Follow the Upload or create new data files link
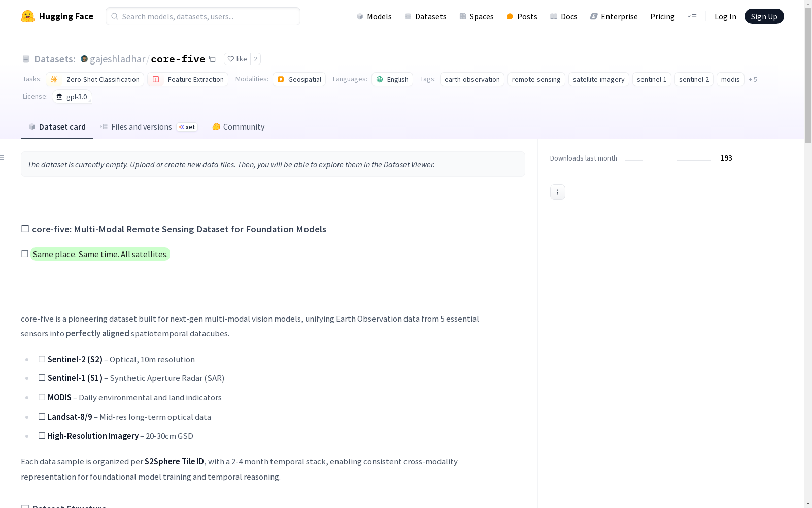The width and height of the screenshot is (812, 508). [x=182, y=164]
